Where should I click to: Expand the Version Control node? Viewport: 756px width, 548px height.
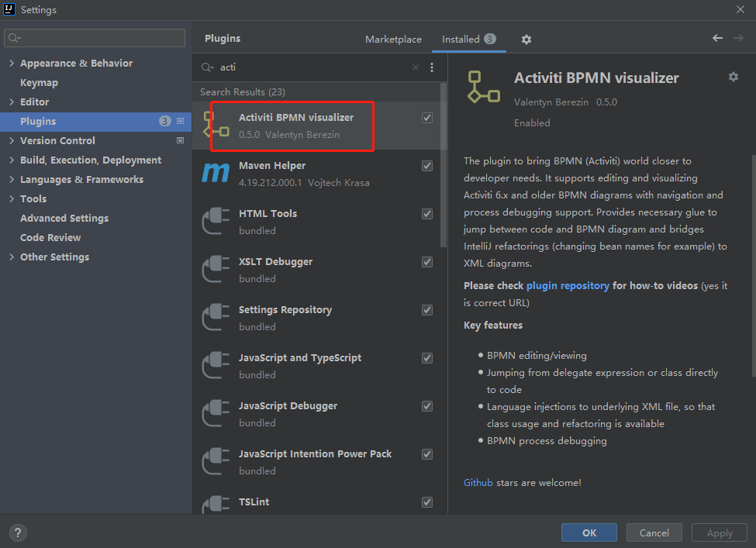pos(12,141)
